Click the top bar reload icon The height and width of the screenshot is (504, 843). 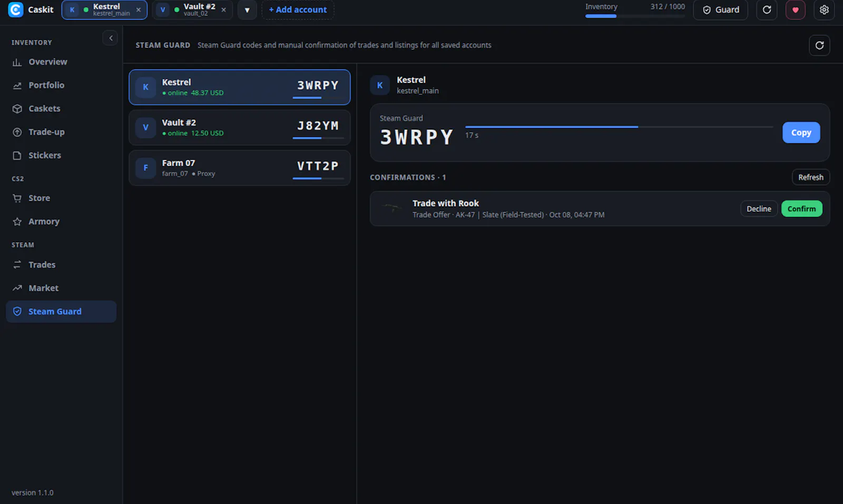click(x=767, y=9)
